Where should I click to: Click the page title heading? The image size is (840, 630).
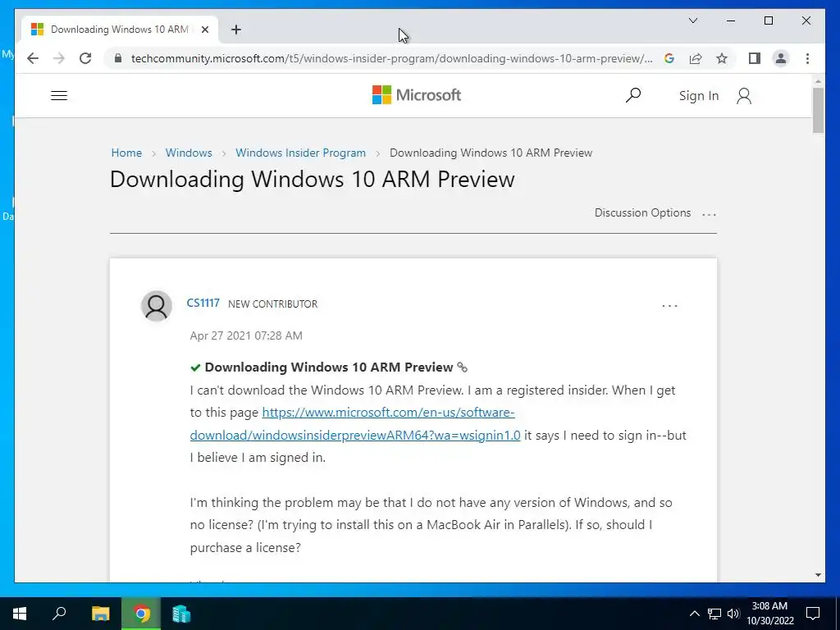point(313,179)
